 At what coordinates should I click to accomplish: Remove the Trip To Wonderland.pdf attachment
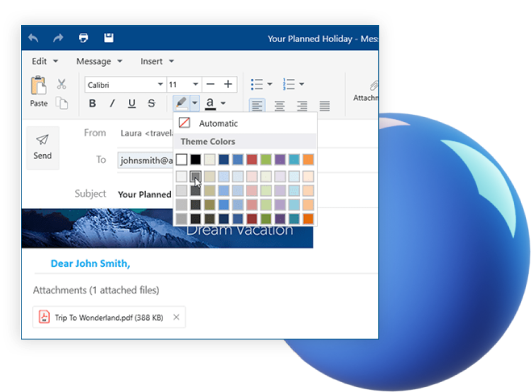[176, 317]
